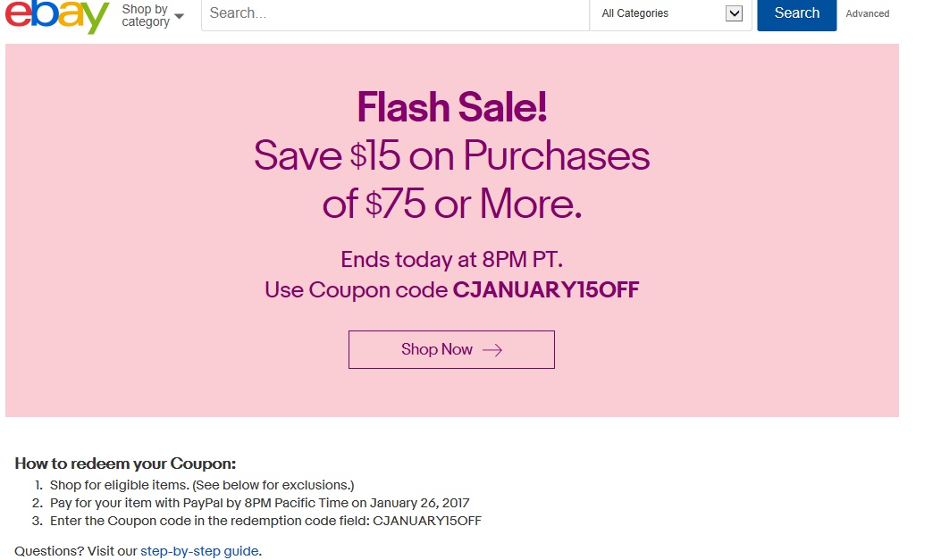Click the Ends today at 8PM PT line
The image size is (941, 560).
[451, 260]
